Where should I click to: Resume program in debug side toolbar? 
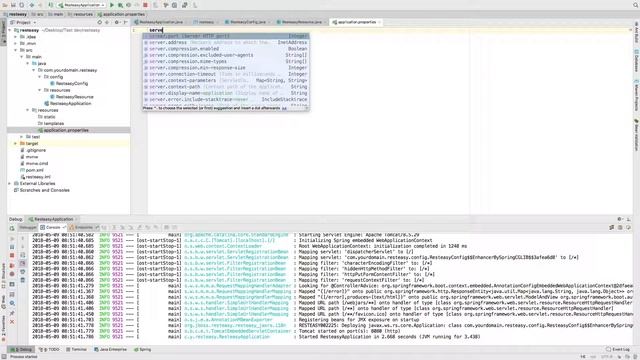[12, 239]
